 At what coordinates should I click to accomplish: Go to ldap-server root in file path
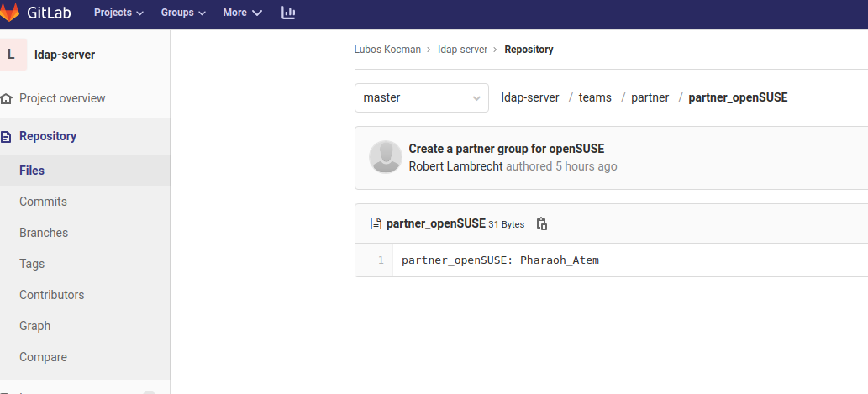pos(529,97)
